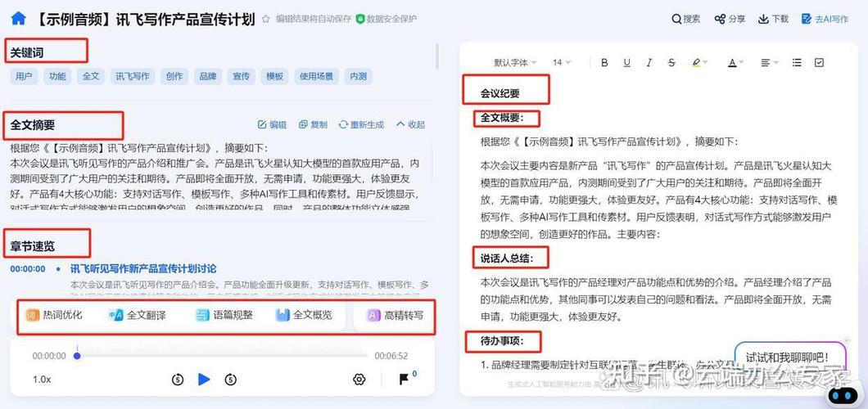868x409 pixels.
Task: Click the 关键词 section title
Action: point(26,52)
